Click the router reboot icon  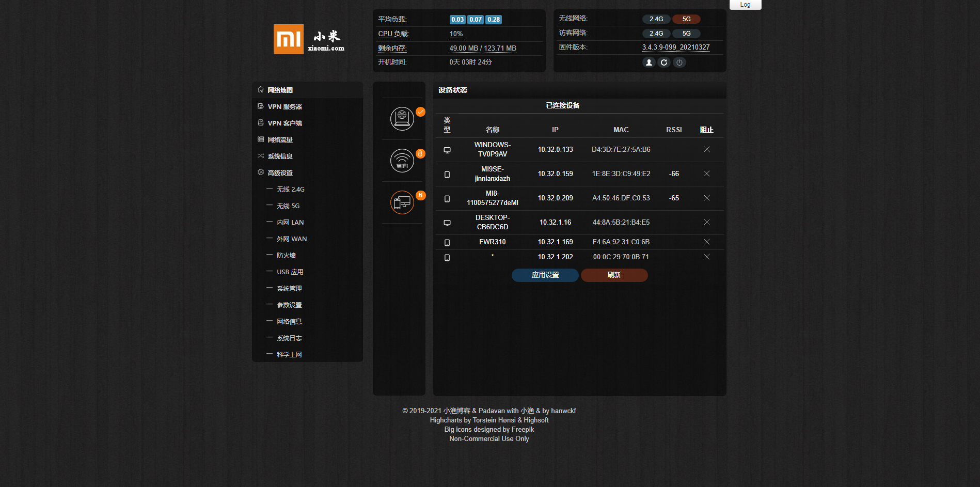(x=664, y=62)
